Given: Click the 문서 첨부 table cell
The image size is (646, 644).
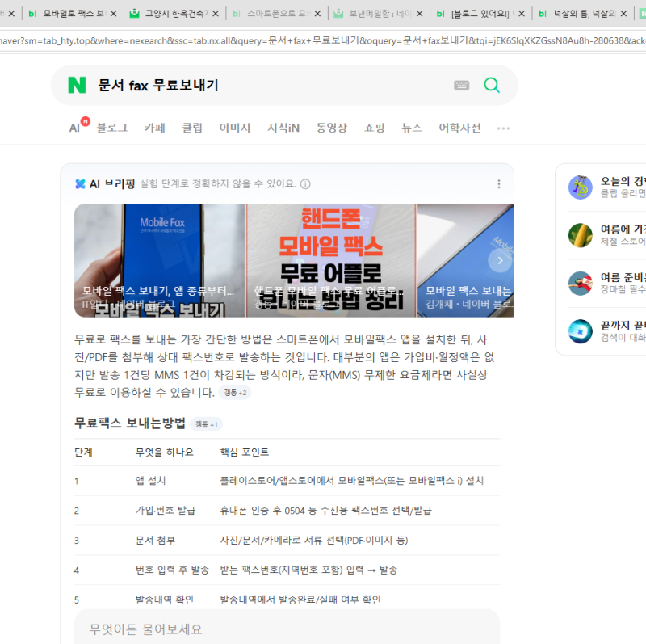Looking at the screenshot, I should pyautogui.click(x=155, y=540).
